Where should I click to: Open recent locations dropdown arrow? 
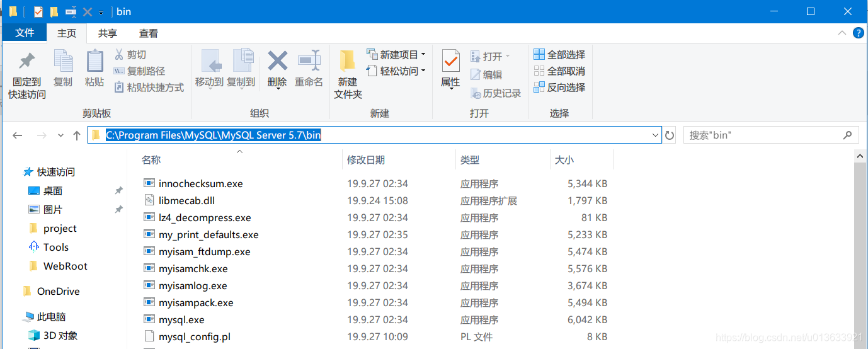coord(60,135)
